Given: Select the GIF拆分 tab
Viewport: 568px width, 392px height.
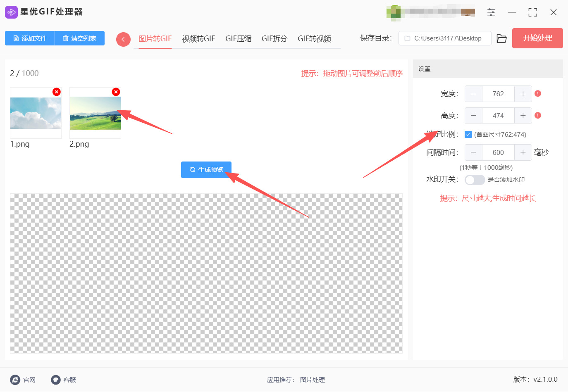Looking at the screenshot, I should (x=274, y=38).
